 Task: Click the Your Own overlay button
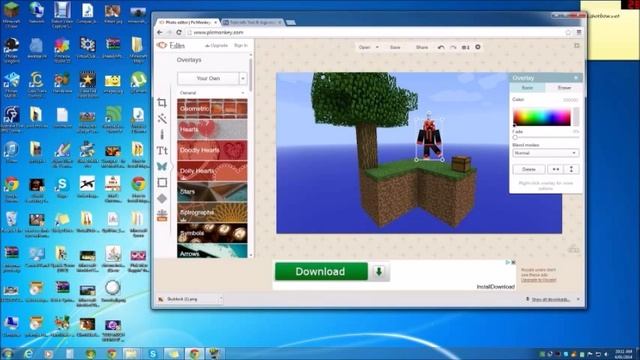pyautogui.click(x=208, y=78)
